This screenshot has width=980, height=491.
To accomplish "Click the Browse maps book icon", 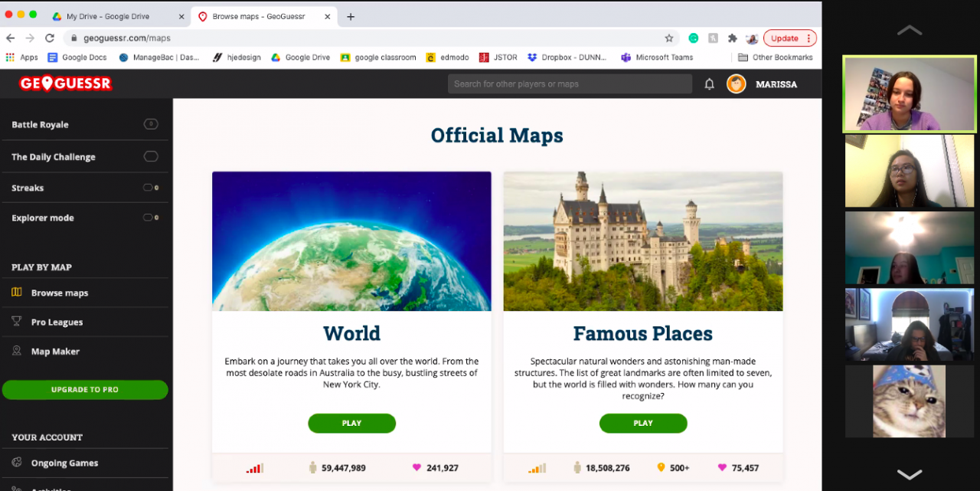I will pos(17,293).
